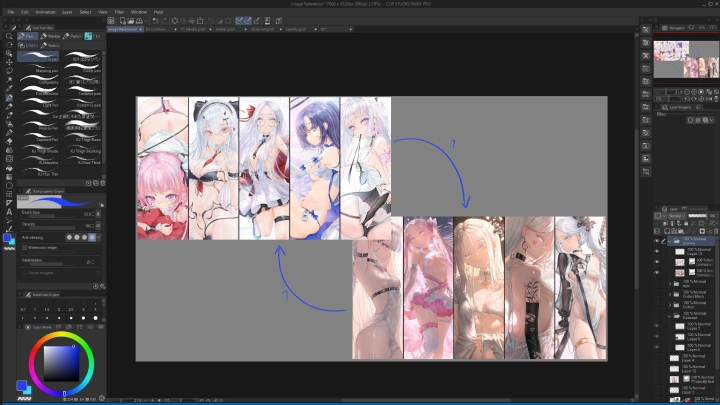This screenshot has width=720, height=405.
Task: Open the Normal blending mode dropdown
Action: click(x=676, y=216)
